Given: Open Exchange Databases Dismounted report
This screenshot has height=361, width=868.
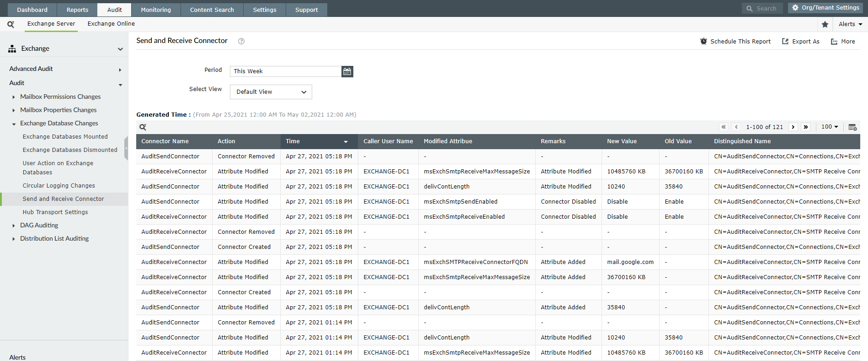Looking at the screenshot, I should [x=70, y=150].
